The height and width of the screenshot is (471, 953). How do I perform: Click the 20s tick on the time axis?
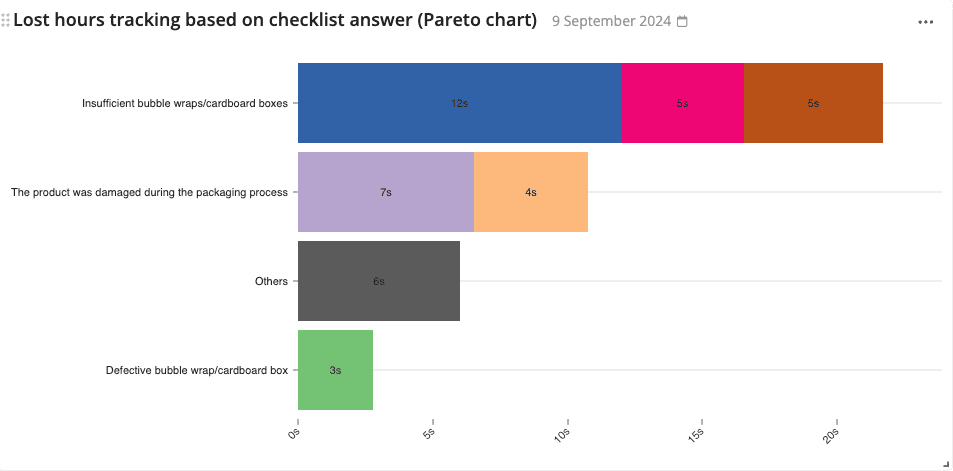coord(832,436)
